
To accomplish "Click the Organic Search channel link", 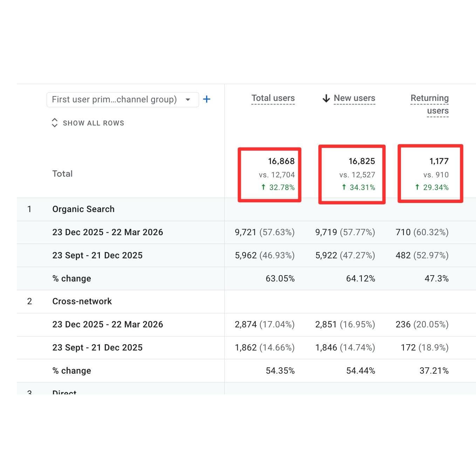I will pyautogui.click(x=83, y=209).
